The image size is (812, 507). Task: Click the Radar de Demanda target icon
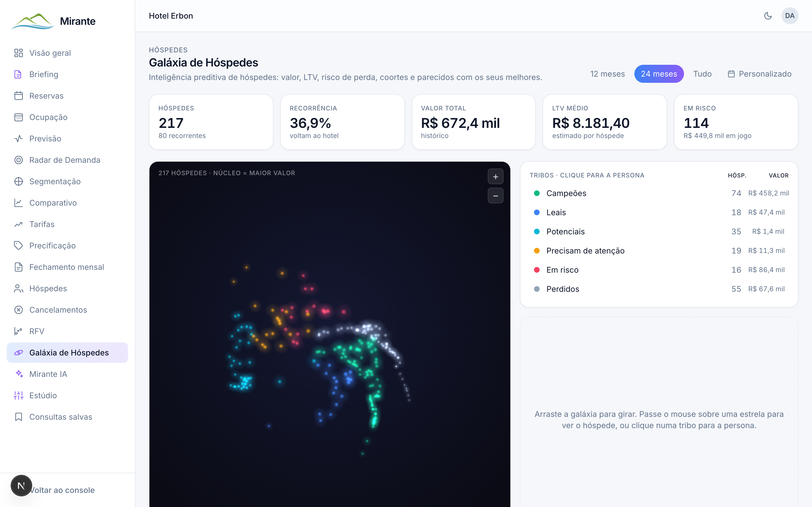click(x=18, y=160)
